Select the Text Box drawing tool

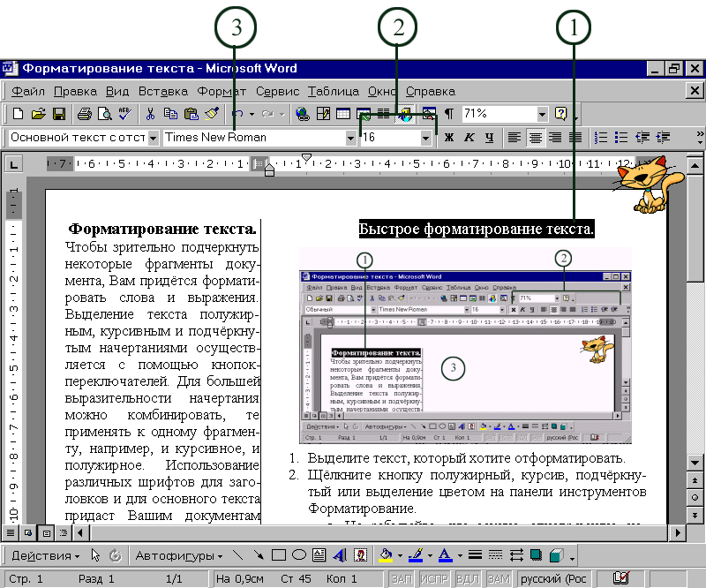pos(319,555)
